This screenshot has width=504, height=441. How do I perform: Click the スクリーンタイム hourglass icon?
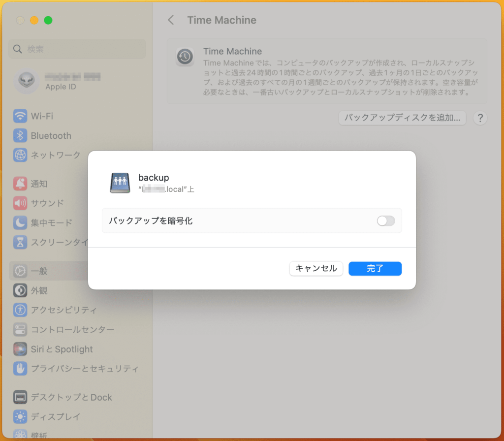20,242
